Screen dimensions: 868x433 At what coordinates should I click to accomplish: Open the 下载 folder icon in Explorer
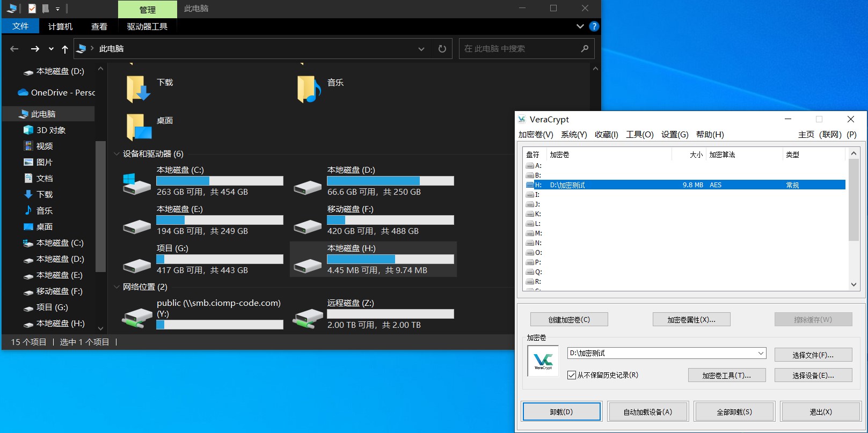coord(138,89)
